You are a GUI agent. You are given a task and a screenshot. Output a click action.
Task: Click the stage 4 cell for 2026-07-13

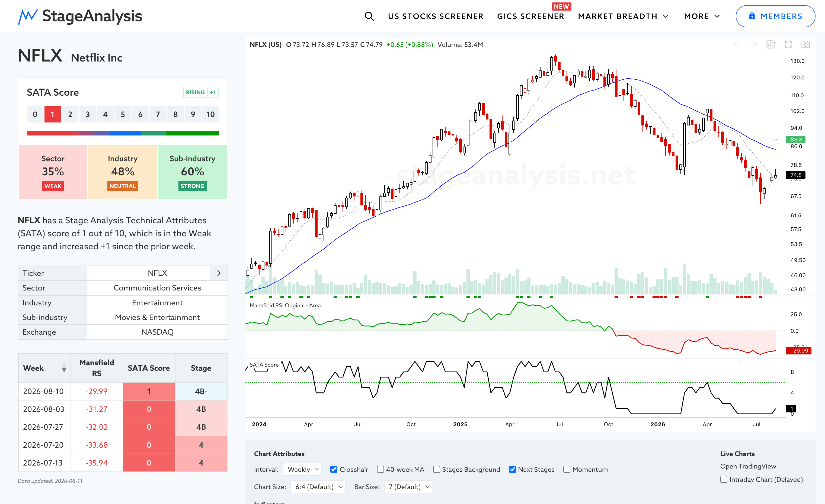[x=201, y=463]
